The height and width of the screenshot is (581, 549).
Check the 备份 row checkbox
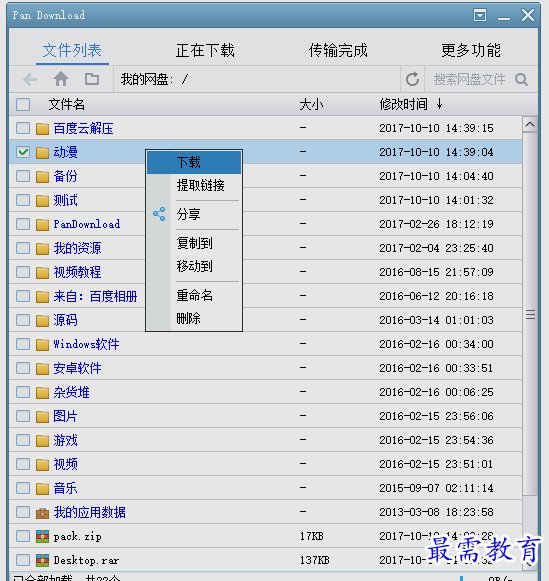click(x=23, y=176)
